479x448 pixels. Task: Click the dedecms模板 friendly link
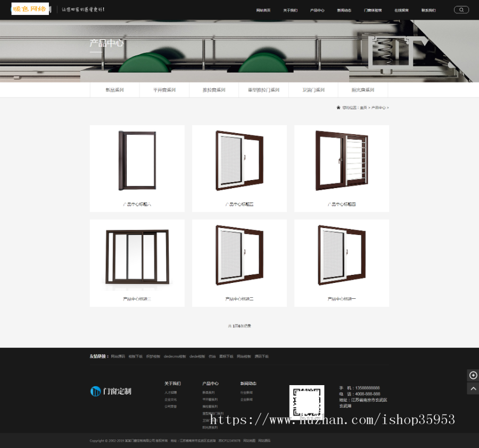(x=175, y=356)
